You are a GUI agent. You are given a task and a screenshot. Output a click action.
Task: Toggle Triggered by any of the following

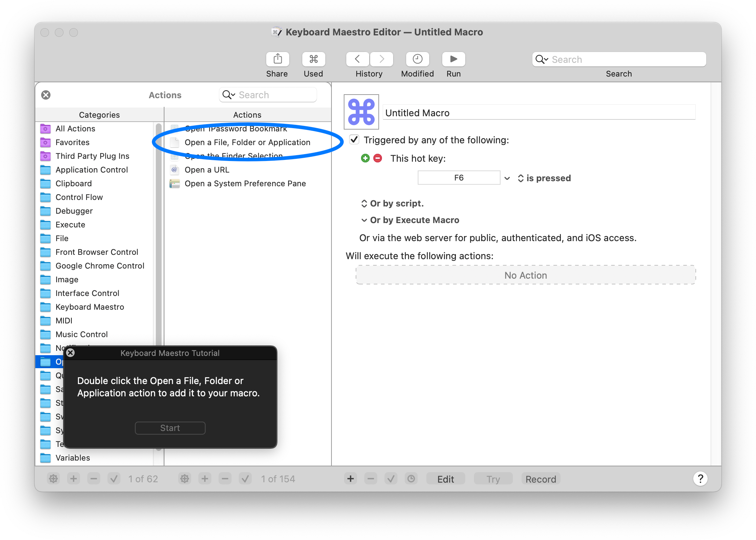pos(355,139)
